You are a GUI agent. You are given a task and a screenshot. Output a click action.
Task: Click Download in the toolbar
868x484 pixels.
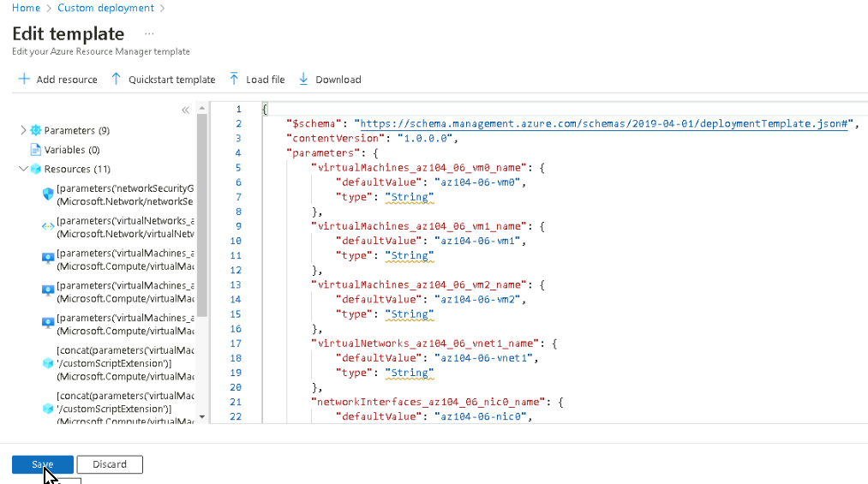(x=330, y=80)
